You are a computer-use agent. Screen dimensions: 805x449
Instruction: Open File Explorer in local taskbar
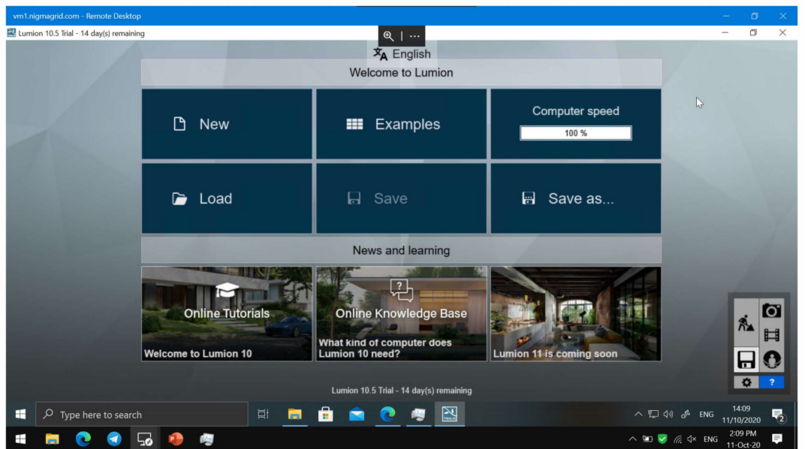(52, 439)
